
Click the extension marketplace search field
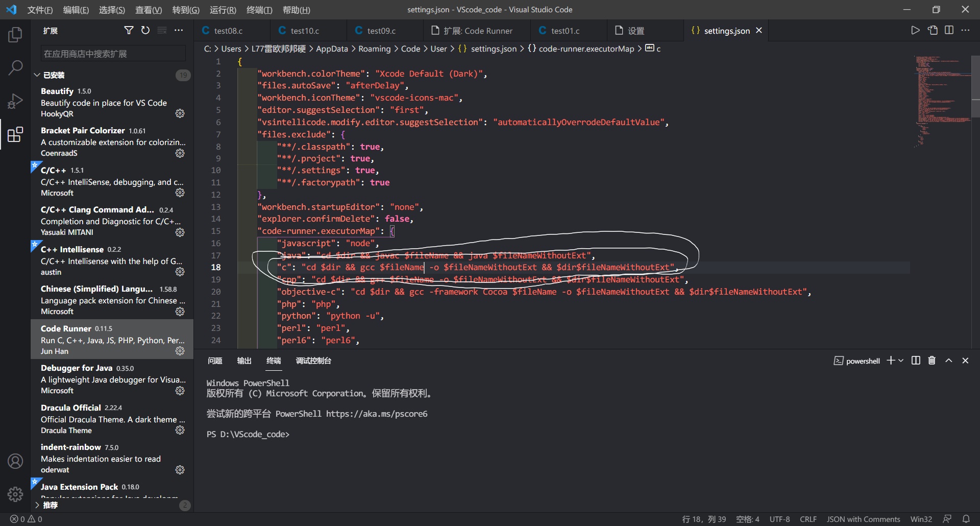click(x=113, y=54)
